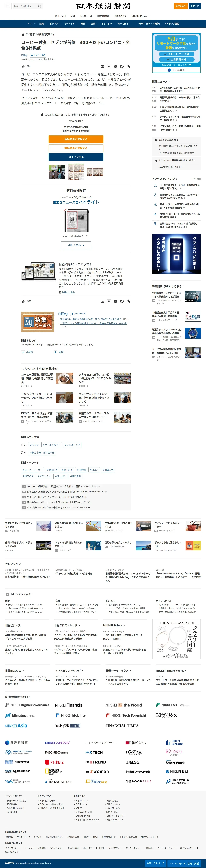Click 無料会員に登録する button
Image resolution: width=206 pixels, height=868 pixels.
point(76,148)
